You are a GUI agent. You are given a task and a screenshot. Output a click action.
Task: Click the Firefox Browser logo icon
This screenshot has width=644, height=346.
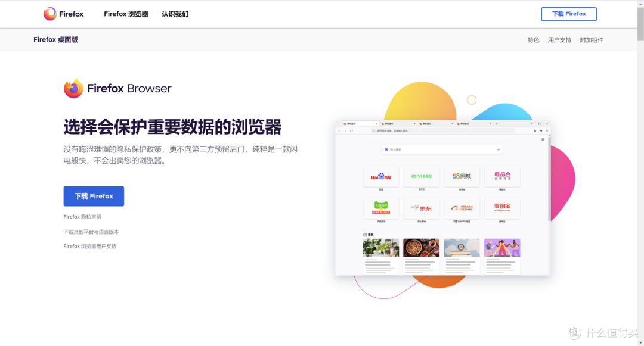click(x=73, y=88)
